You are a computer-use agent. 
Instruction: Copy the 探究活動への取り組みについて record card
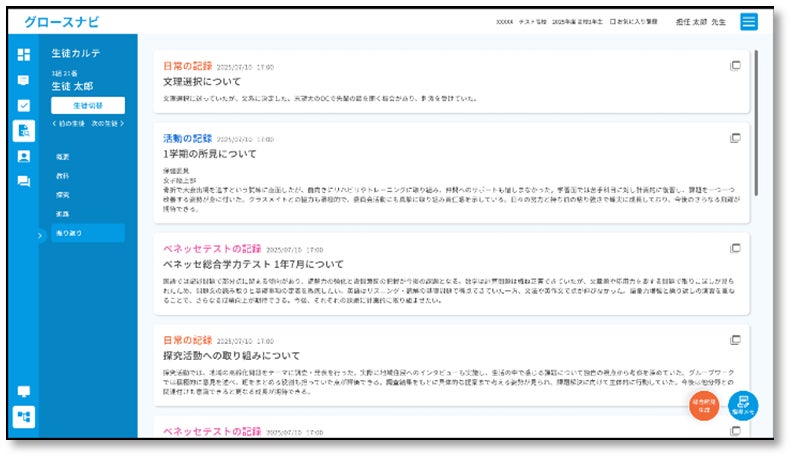point(735,340)
